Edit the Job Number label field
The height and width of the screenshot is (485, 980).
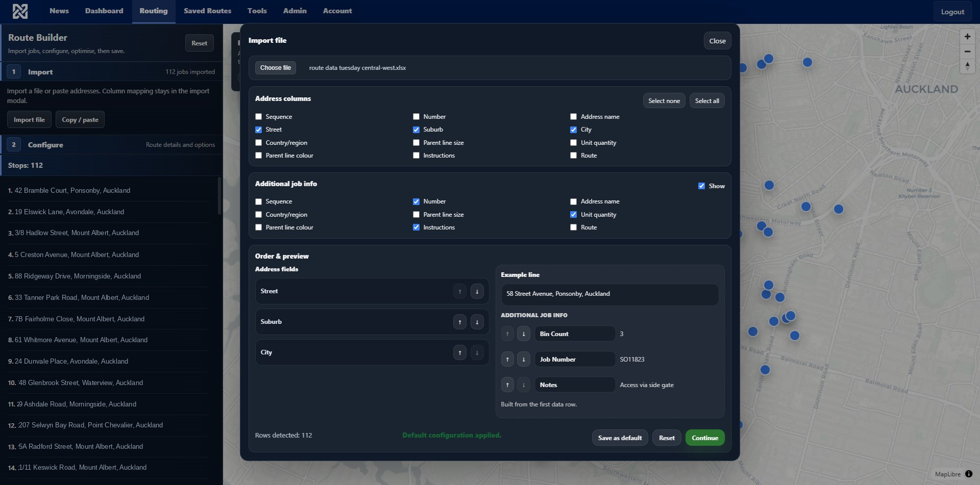coord(575,360)
